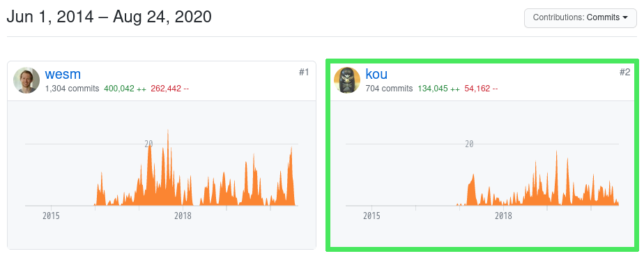
Task: Click the #2 rank label
Action: pyautogui.click(x=624, y=73)
